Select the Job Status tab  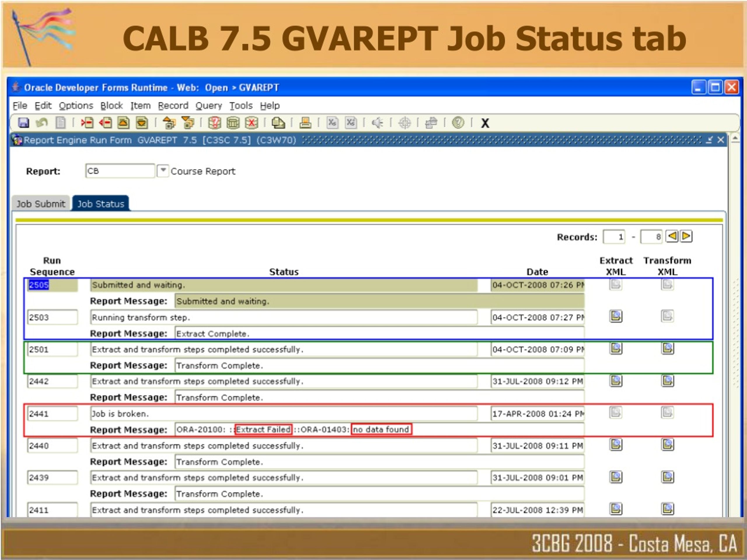101,204
